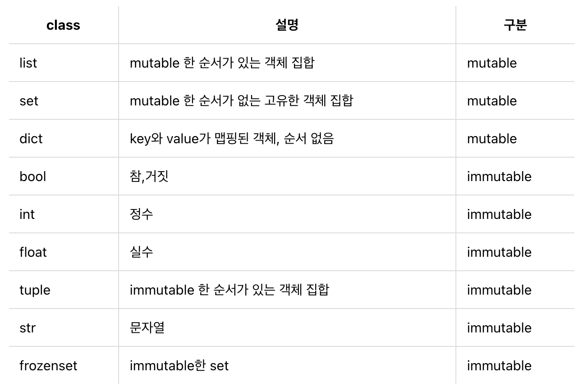Click the 'dict' class name
The height and width of the screenshot is (391, 588).
point(31,139)
